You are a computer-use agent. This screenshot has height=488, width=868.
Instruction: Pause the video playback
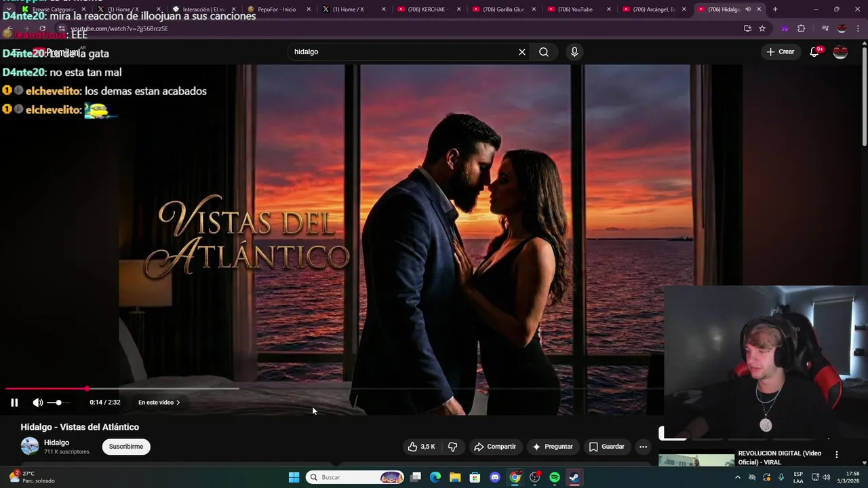click(14, 403)
